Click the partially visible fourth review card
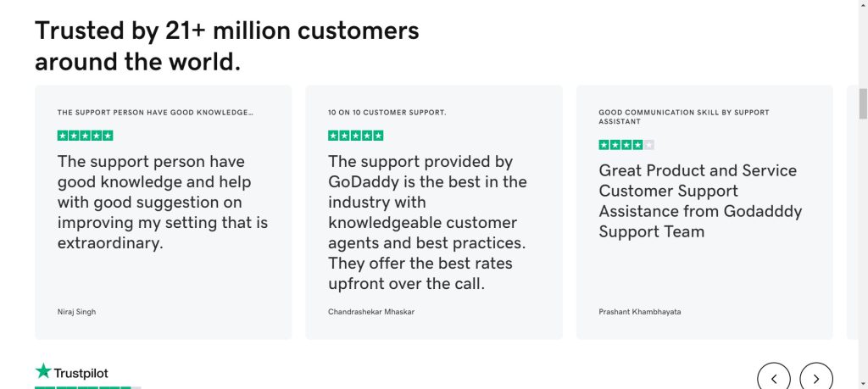 (851, 212)
